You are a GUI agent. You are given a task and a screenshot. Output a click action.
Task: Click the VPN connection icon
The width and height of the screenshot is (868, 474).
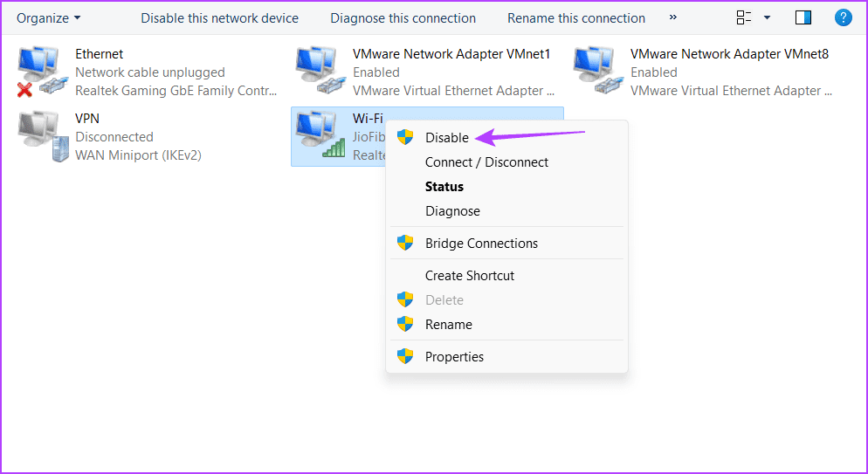42,136
